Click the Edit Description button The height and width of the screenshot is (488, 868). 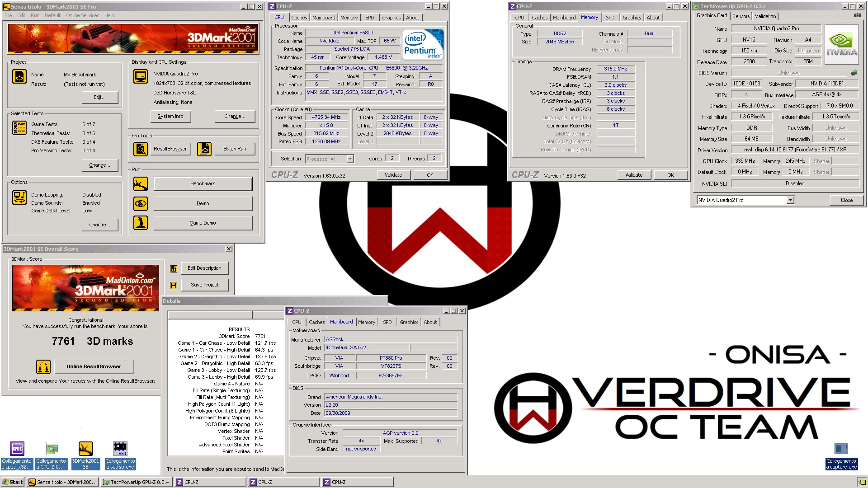204,268
